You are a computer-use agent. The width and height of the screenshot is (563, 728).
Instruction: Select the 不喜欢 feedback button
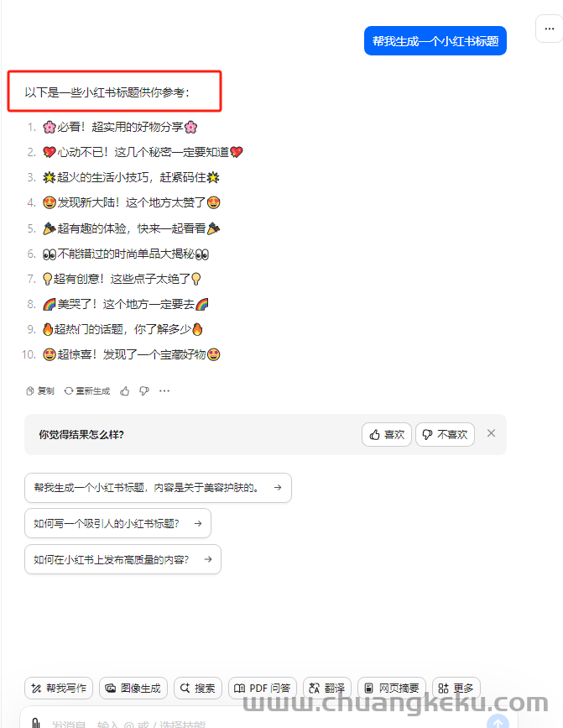446,435
